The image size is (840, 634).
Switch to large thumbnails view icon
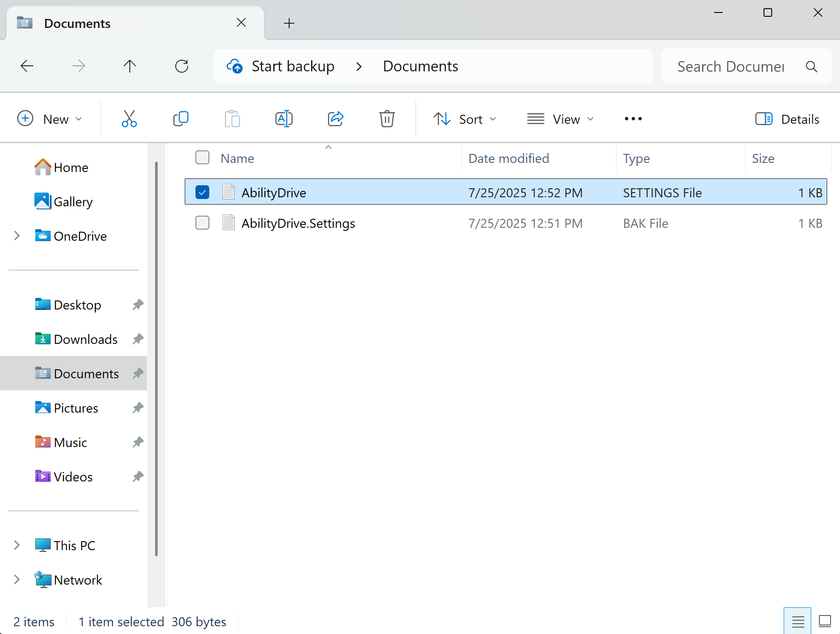[x=825, y=621]
